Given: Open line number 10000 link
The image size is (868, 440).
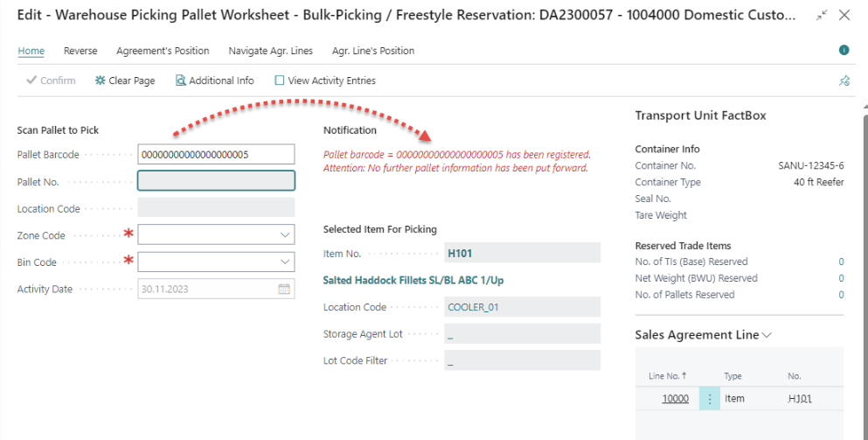Looking at the screenshot, I should point(675,399).
